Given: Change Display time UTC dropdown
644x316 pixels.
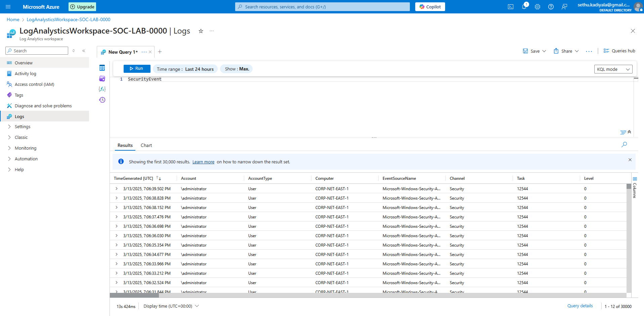Looking at the screenshot, I should click(x=171, y=306).
